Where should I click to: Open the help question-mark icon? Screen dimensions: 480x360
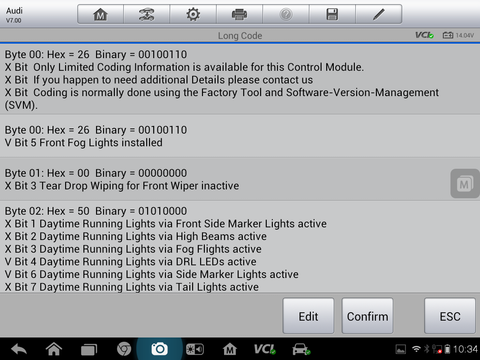(286, 14)
